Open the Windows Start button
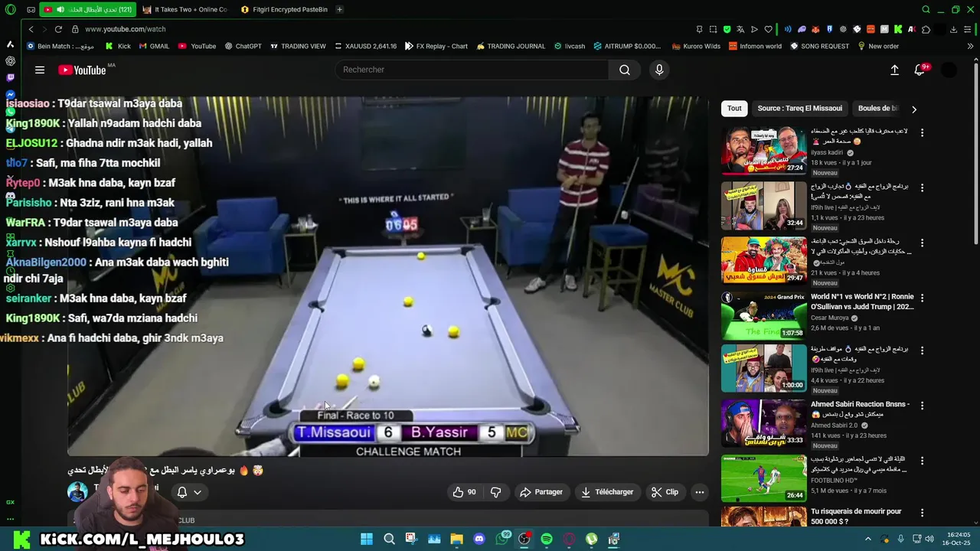Screen dimensions: 980x551 click(x=367, y=539)
